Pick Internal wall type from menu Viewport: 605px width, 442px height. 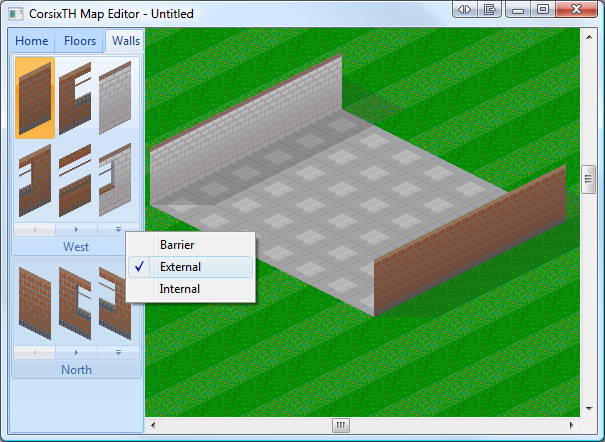point(180,289)
